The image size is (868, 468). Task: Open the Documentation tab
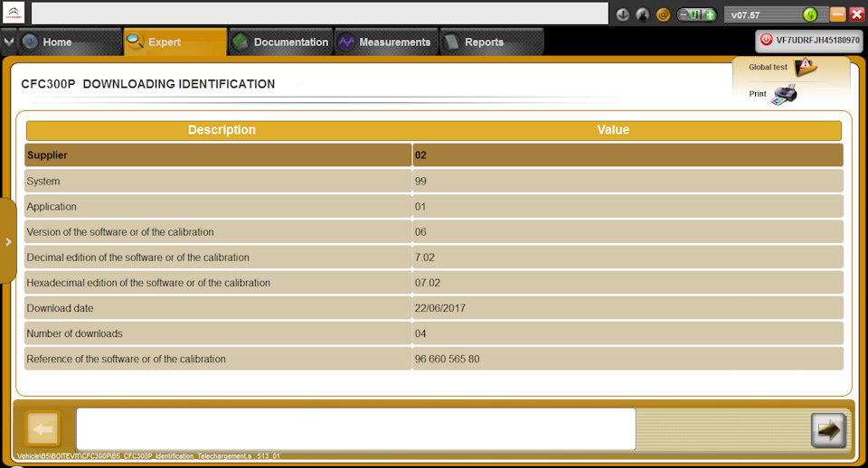(x=280, y=42)
